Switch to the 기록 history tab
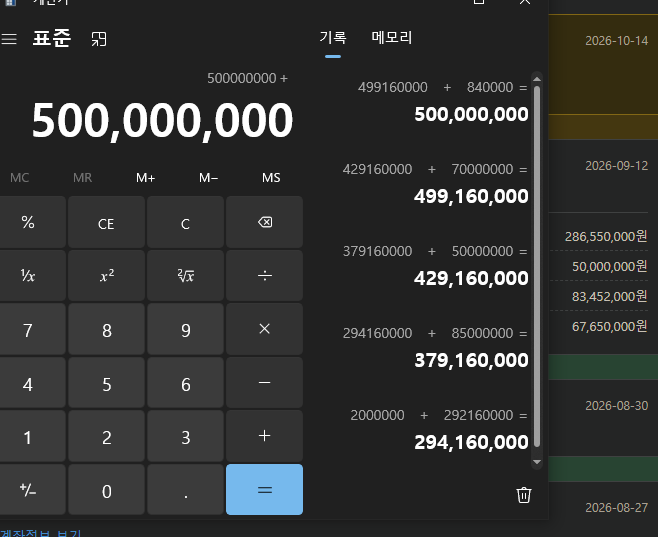658x537 pixels. click(333, 38)
